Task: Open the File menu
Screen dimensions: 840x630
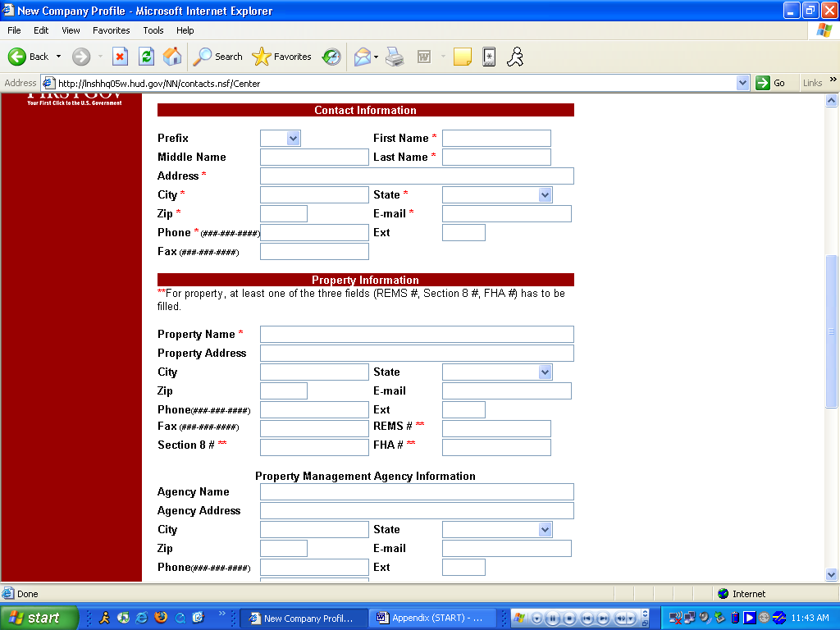Action: click(x=14, y=30)
